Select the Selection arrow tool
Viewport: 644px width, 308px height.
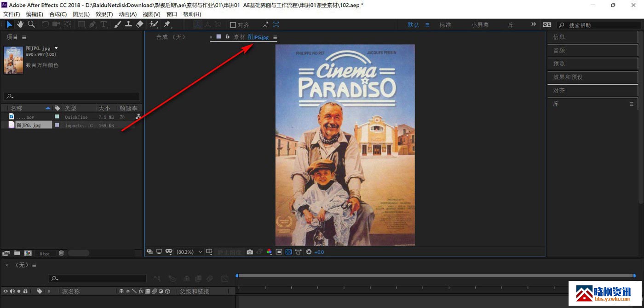(x=9, y=24)
